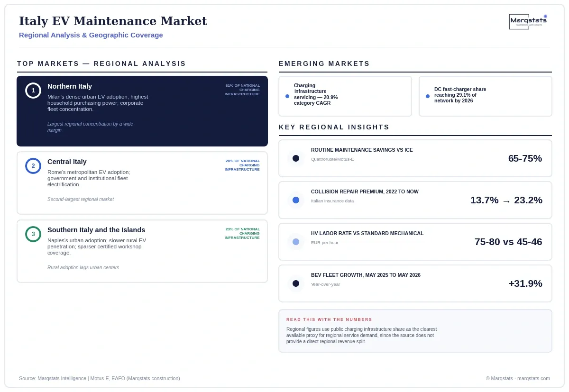Click the dot beside HV Labor Rate
Screen dimensions: 569x392
(x=296, y=242)
